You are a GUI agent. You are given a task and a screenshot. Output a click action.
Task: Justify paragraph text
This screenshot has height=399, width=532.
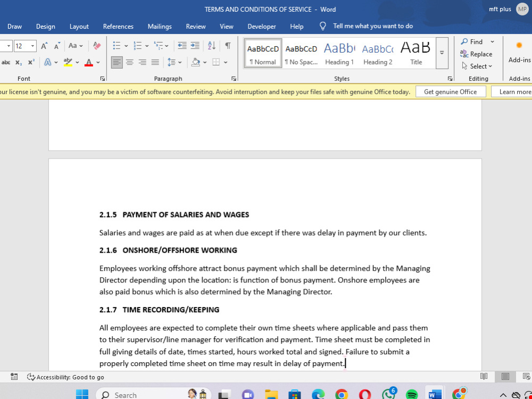(x=155, y=62)
